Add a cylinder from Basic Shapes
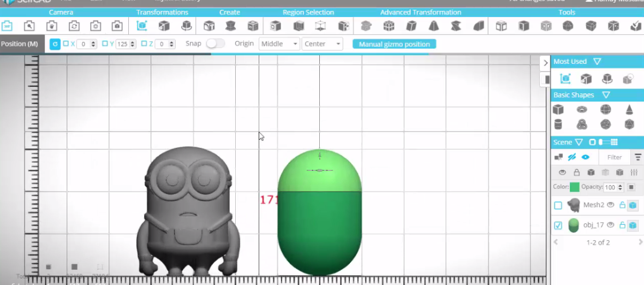This screenshot has width=644, height=285. pos(558,124)
